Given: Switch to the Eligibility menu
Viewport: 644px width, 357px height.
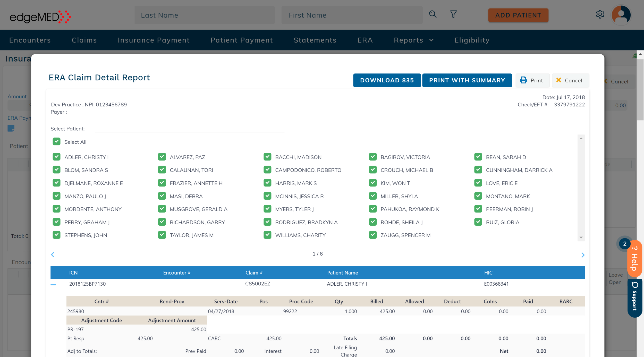Looking at the screenshot, I should pyautogui.click(x=472, y=40).
